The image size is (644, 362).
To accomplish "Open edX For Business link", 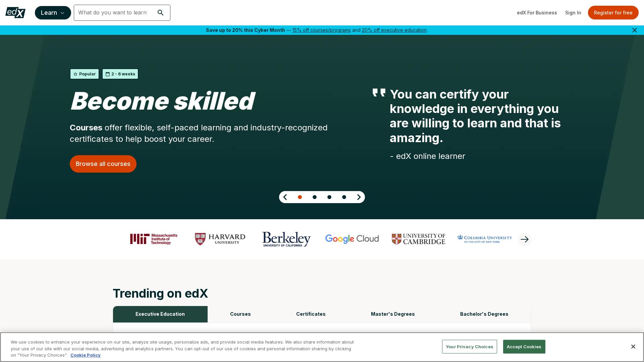I will tap(537, 13).
